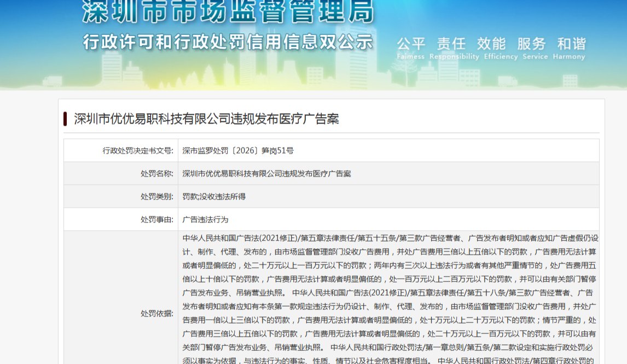Click the 处罚类别 label
The width and height of the screenshot is (627, 364).
coord(156,197)
